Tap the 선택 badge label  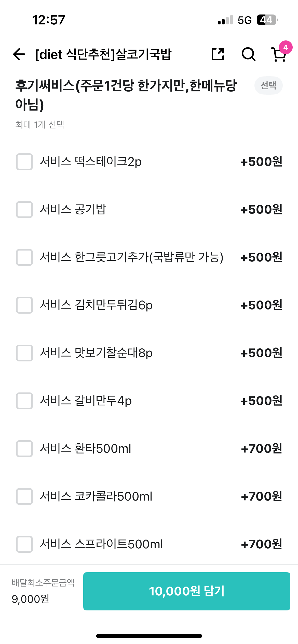268,85
